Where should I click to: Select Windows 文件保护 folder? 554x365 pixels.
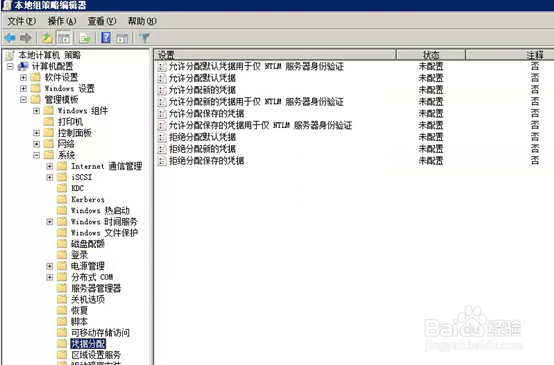click(x=104, y=233)
